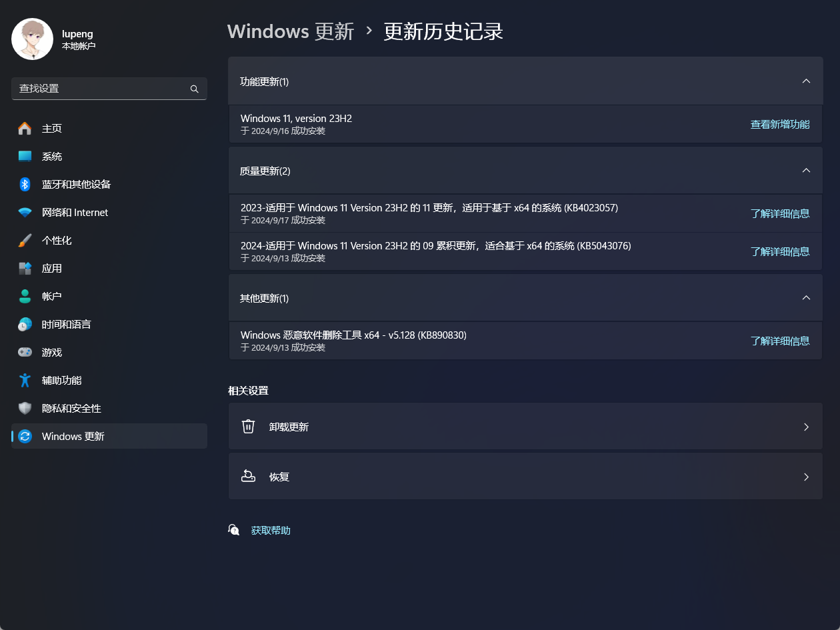Image resolution: width=840 pixels, height=630 pixels.
Task: Click the 主页 home icon
Action: pyautogui.click(x=25, y=128)
